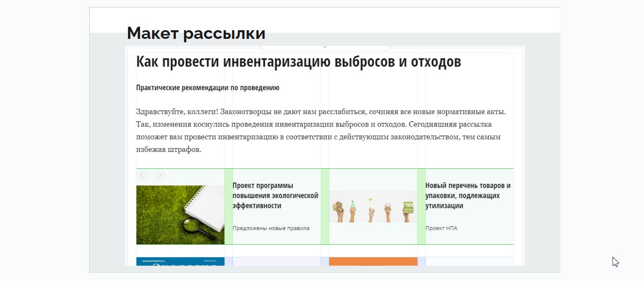Select the main headline about inventory of emissions
Image resolution: width=644 pixels, height=281 pixels.
(x=299, y=61)
